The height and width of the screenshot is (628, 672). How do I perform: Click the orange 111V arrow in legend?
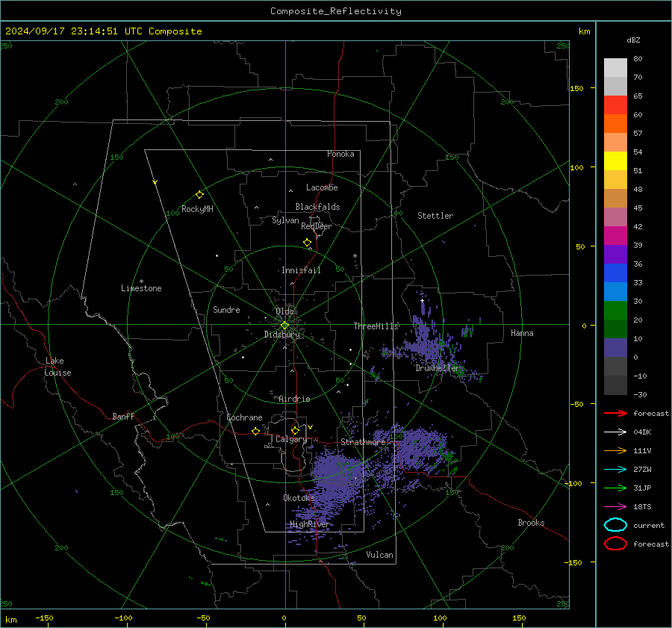(x=615, y=450)
